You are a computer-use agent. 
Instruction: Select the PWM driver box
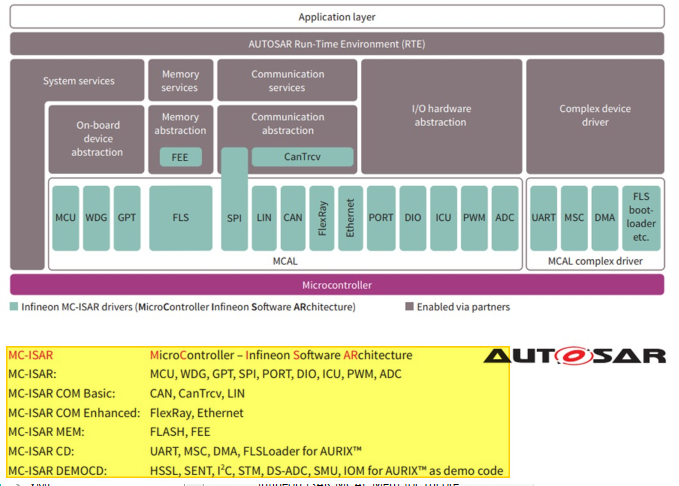[x=474, y=218]
